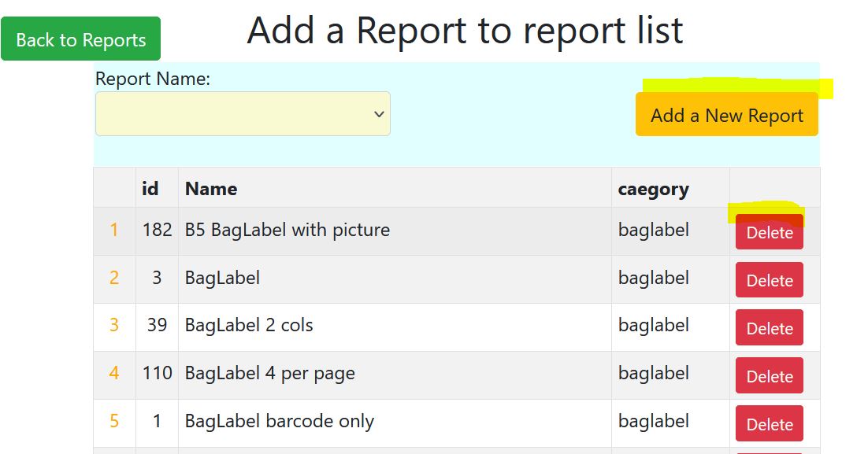Screen dimensions: 868x454
Task: Select row number 2 link
Action: point(114,278)
